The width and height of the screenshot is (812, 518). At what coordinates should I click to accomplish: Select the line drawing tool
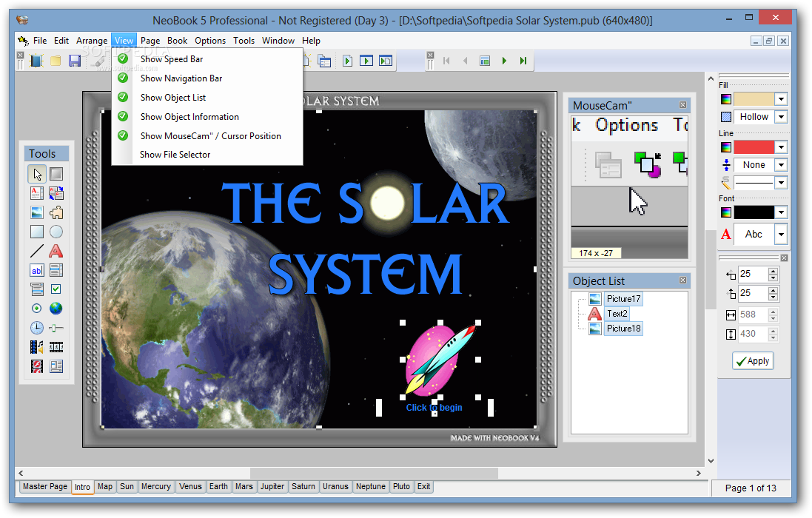tap(37, 251)
